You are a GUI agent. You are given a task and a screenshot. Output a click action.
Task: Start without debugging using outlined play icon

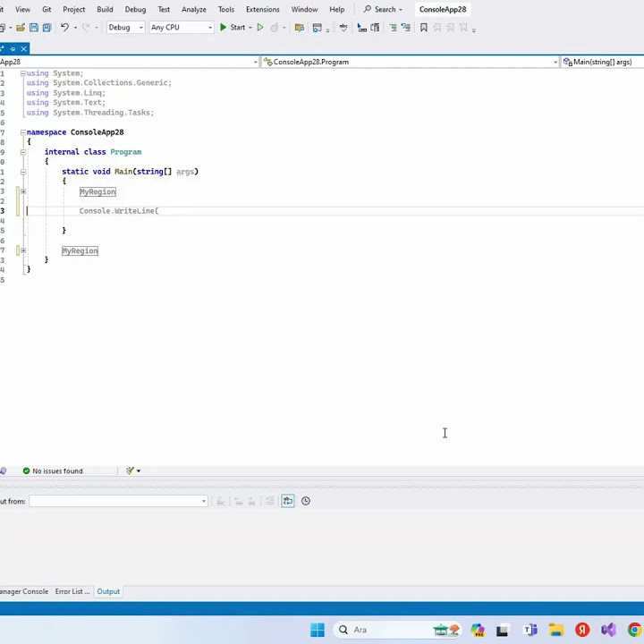pos(260,28)
